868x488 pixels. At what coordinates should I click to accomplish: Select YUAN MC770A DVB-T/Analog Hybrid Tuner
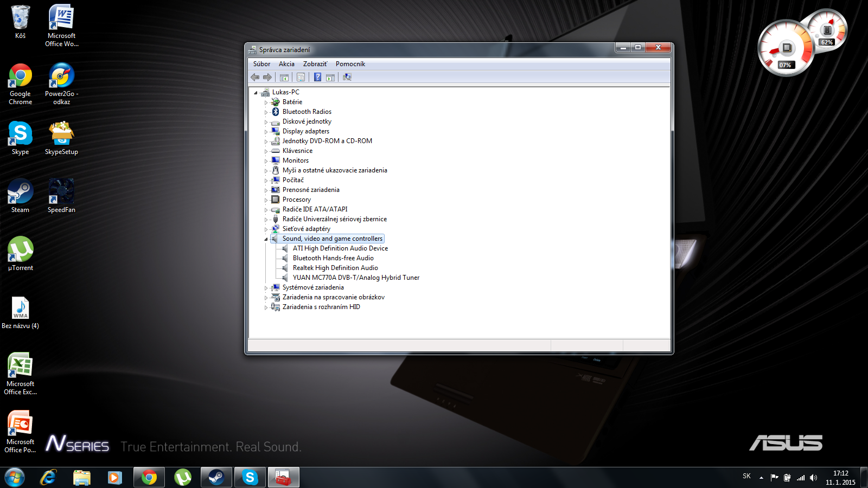pyautogui.click(x=356, y=278)
